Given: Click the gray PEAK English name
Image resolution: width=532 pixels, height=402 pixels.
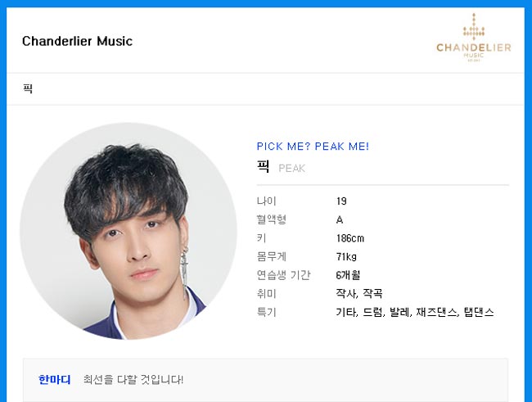Looking at the screenshot, I should coord(292,168).
